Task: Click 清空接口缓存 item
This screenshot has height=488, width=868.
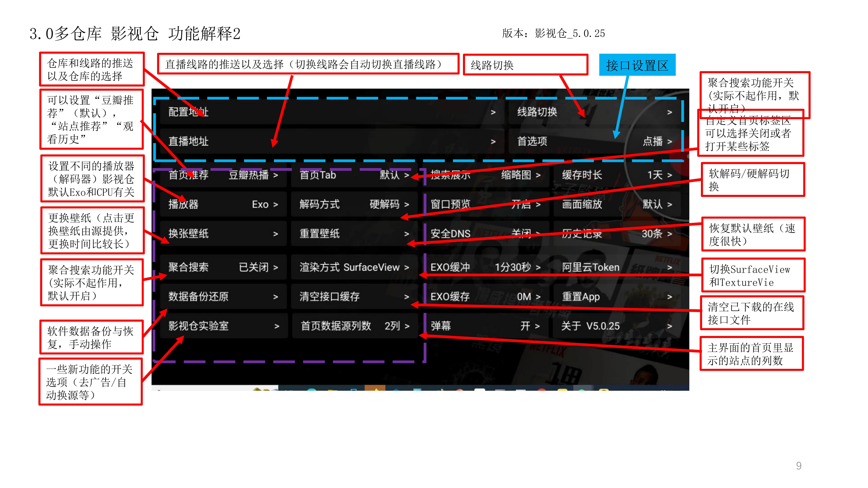Action: [x=354, y=297]
